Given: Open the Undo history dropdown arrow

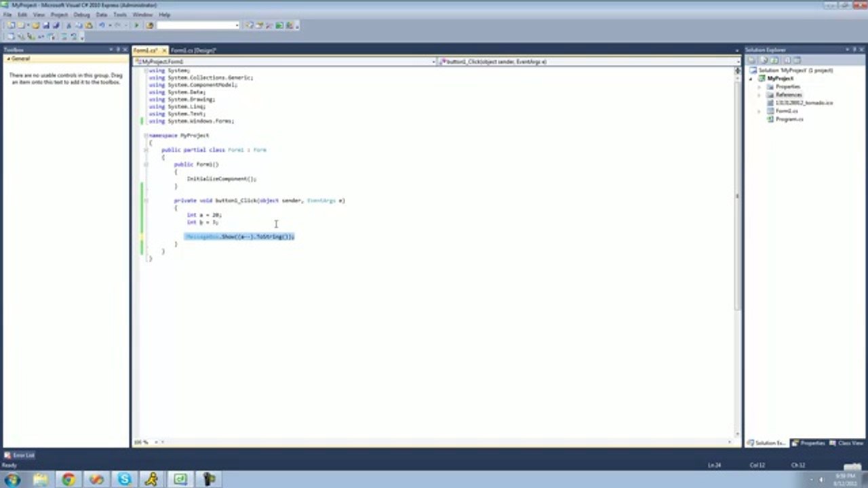Looking at the screenshot, I should tap(110, 25).
